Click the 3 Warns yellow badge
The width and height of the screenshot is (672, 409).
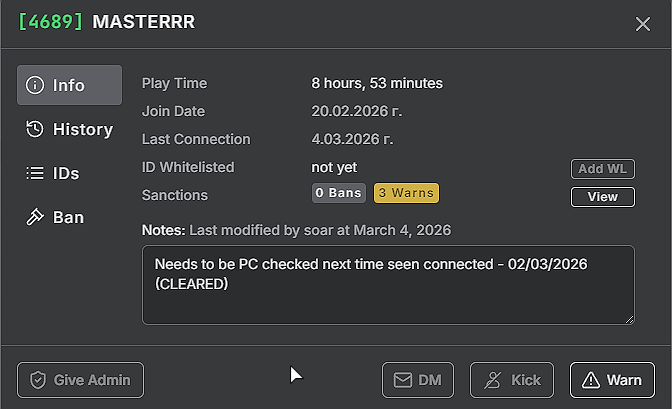click(406, 193)
